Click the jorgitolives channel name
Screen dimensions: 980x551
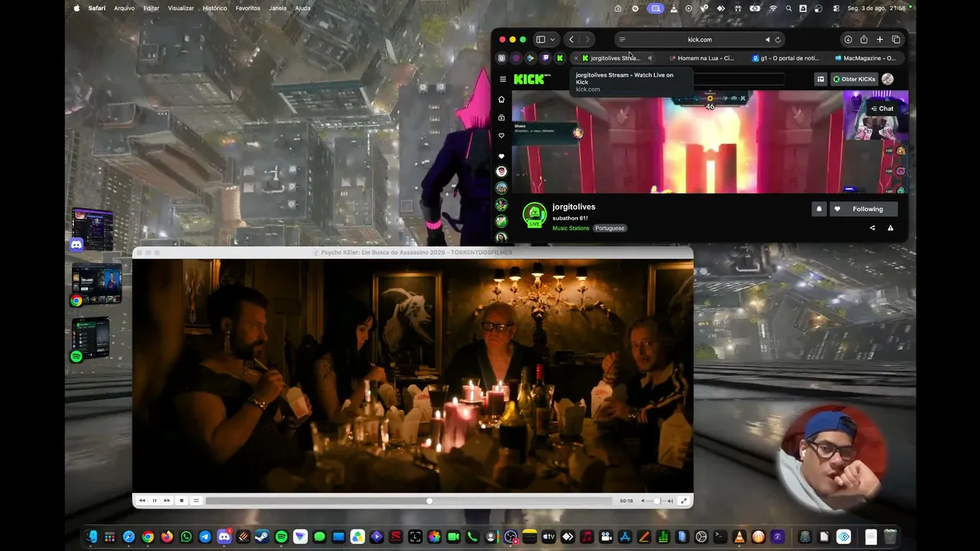[573, 207]
